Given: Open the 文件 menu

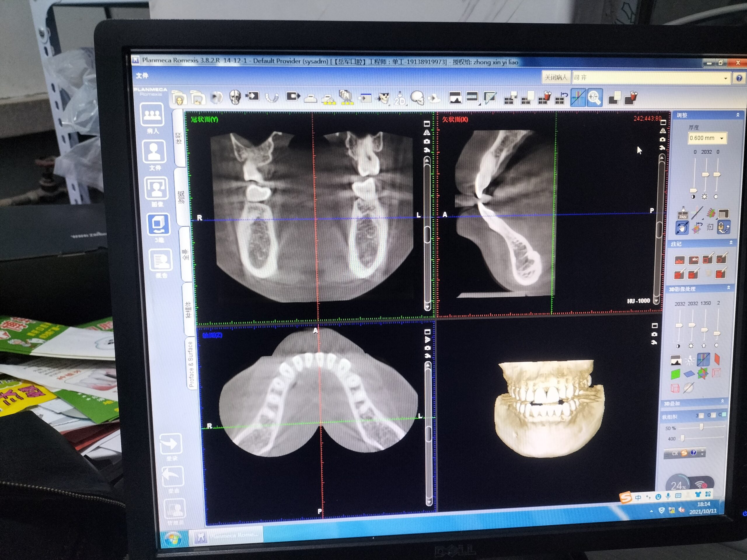Looking at the screenshot, I should (142, 76).
